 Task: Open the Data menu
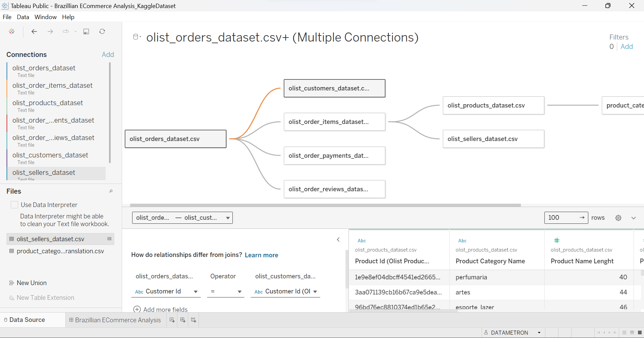coord(23,17)
